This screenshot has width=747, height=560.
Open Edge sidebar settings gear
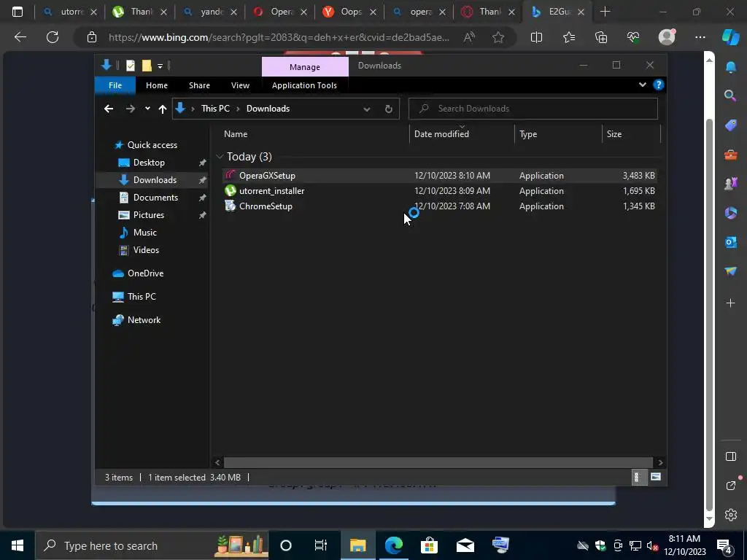[x=730, y=514]
